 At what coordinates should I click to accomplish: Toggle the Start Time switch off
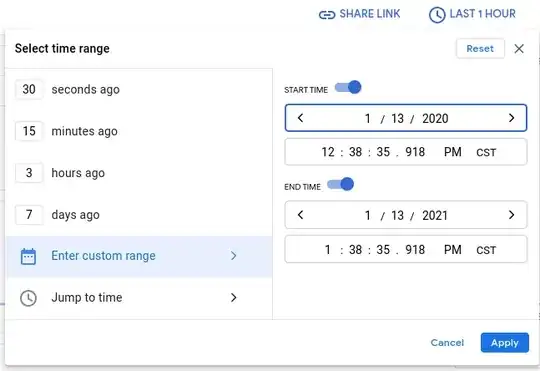tap(348, 87)
